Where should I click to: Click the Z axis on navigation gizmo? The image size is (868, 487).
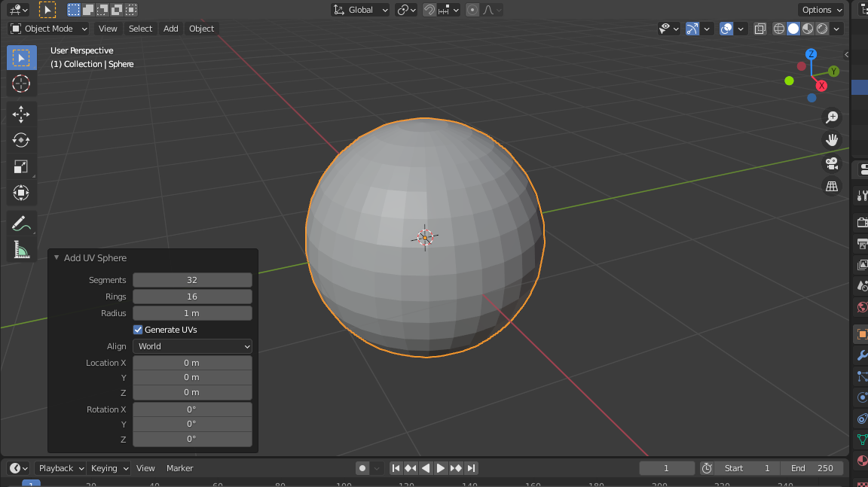click(811, 54)
